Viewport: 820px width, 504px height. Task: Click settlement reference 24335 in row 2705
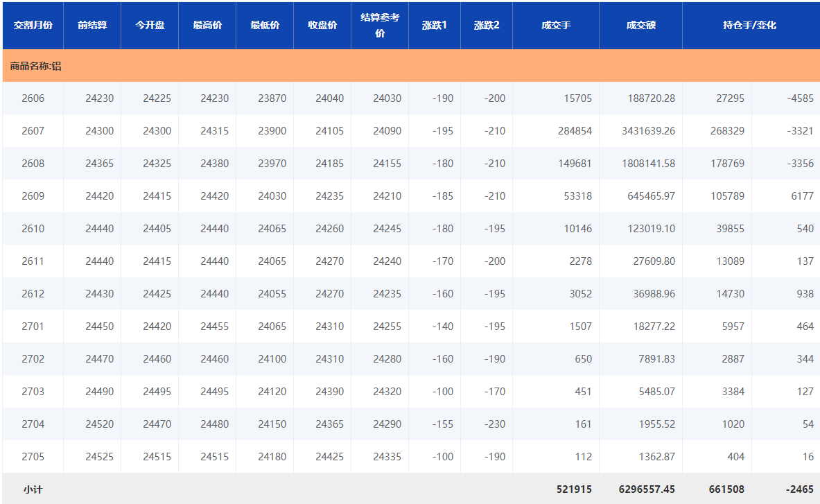pos(387,456)
